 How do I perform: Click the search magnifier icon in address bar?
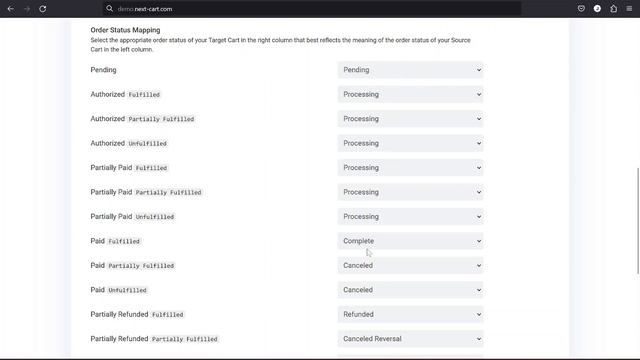tap(109, 9)
